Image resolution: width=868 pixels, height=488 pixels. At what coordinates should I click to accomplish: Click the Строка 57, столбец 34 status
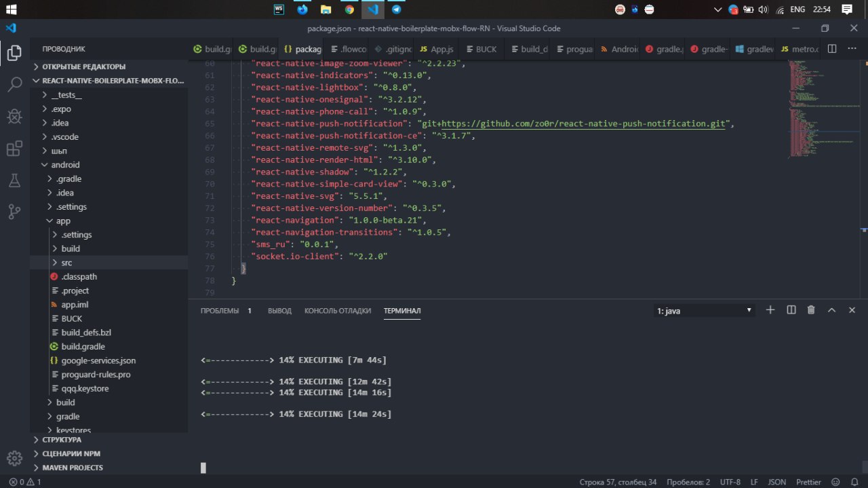[618, 482]
